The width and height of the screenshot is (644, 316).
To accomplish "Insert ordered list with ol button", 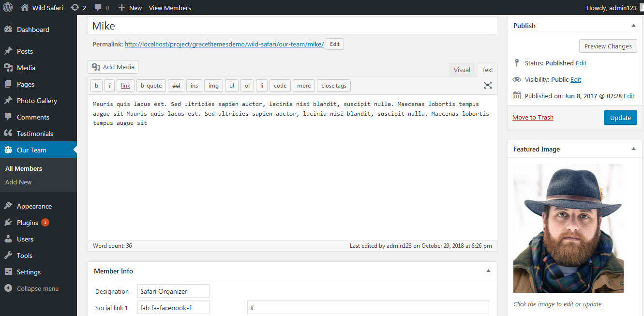I will pos(247,86).
